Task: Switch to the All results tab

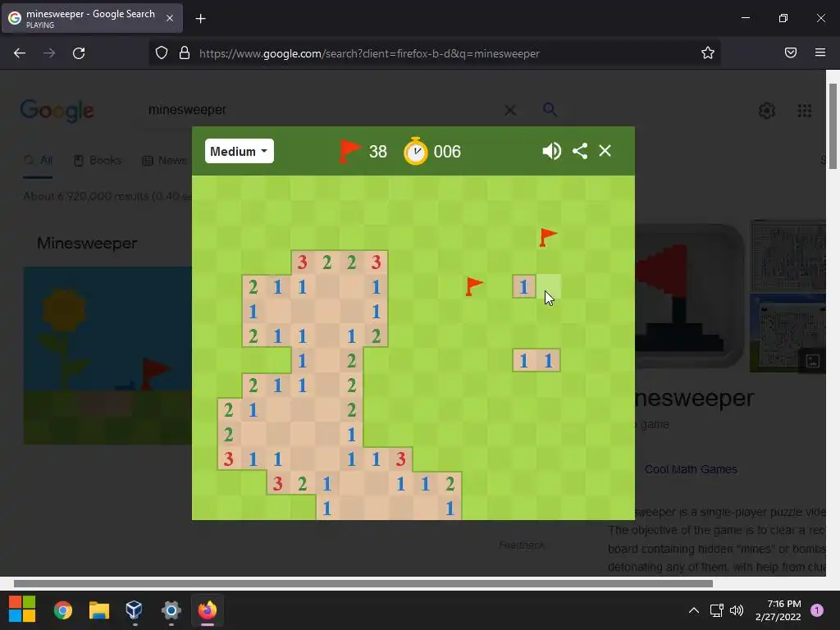Action: click(39, 160)
